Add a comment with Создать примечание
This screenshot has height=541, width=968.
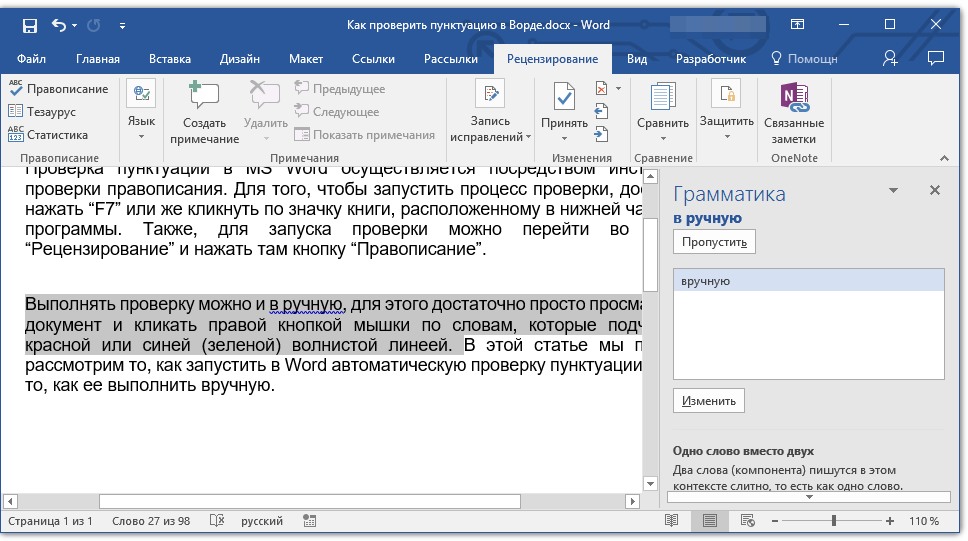(204, 113)
